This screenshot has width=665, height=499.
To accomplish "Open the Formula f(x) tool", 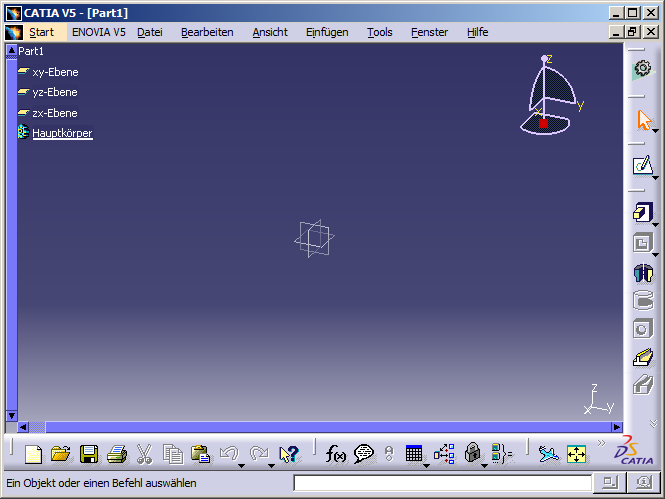I will pos(335,454).
